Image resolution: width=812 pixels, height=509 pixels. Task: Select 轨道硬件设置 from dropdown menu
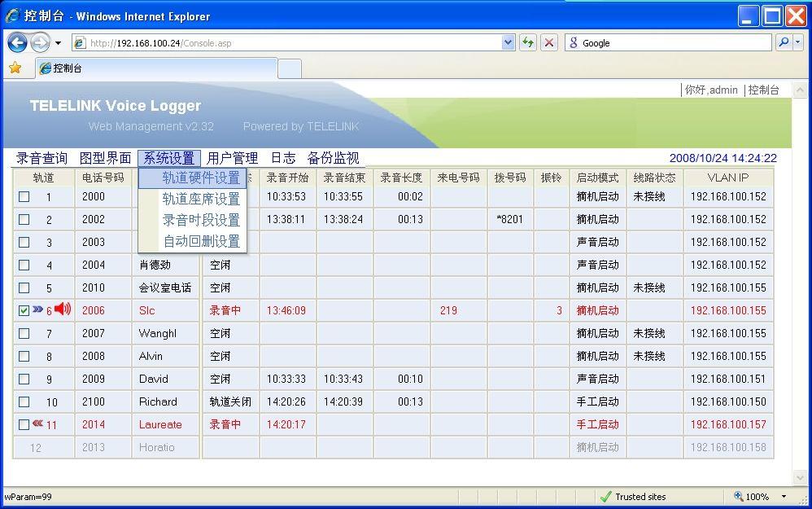tap(193, 178)
